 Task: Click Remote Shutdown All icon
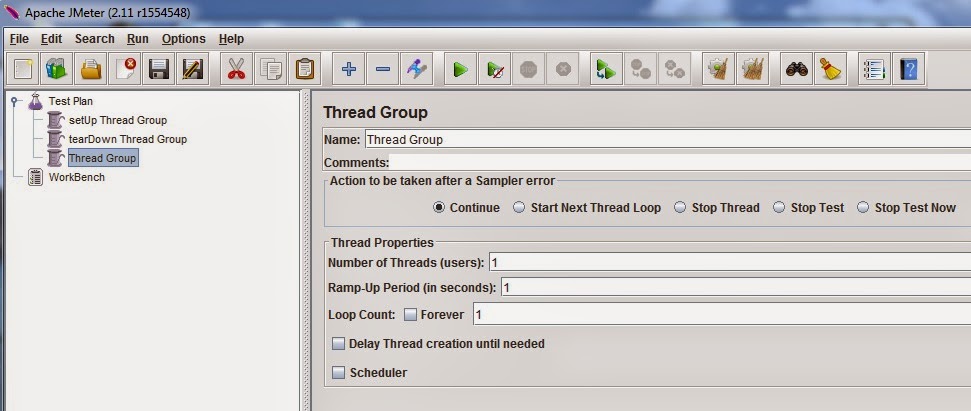click(674, 69)
